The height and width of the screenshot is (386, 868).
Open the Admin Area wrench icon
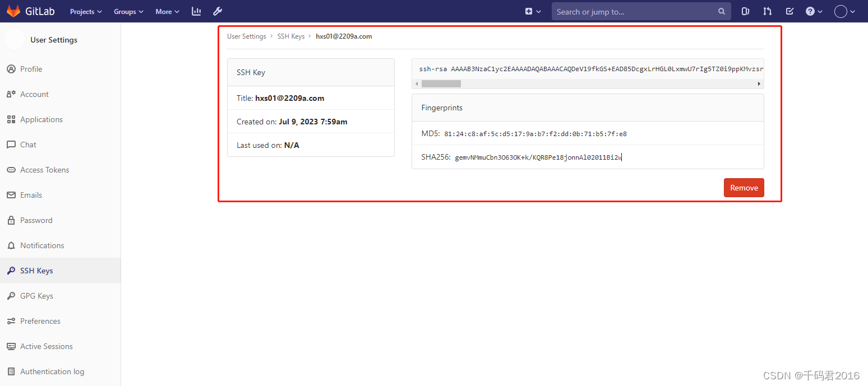(218, 11)
